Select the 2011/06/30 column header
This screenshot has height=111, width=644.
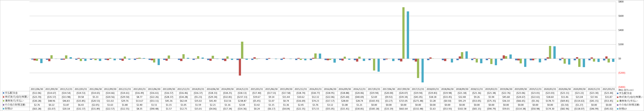coord(37,89)
